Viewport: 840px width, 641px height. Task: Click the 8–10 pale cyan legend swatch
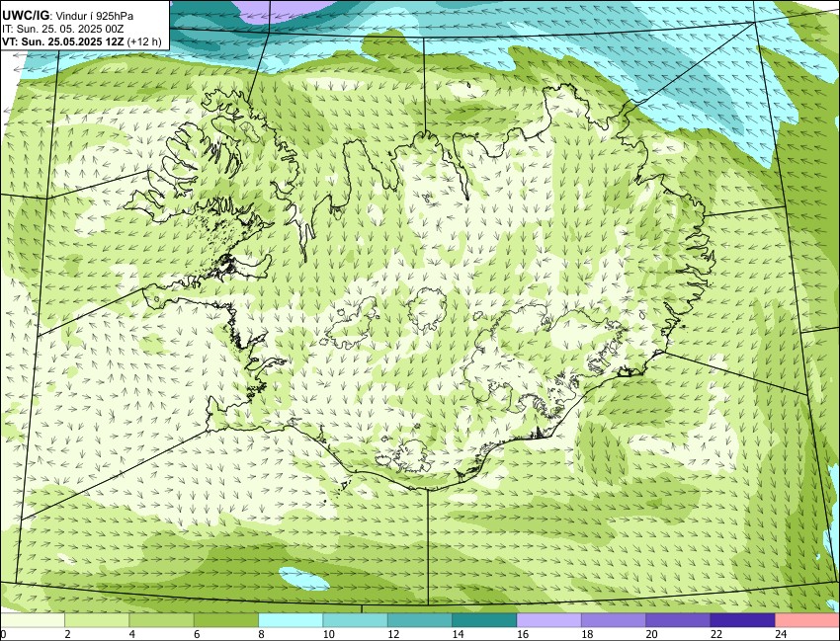pyautogui.click(x=291, y=620)
